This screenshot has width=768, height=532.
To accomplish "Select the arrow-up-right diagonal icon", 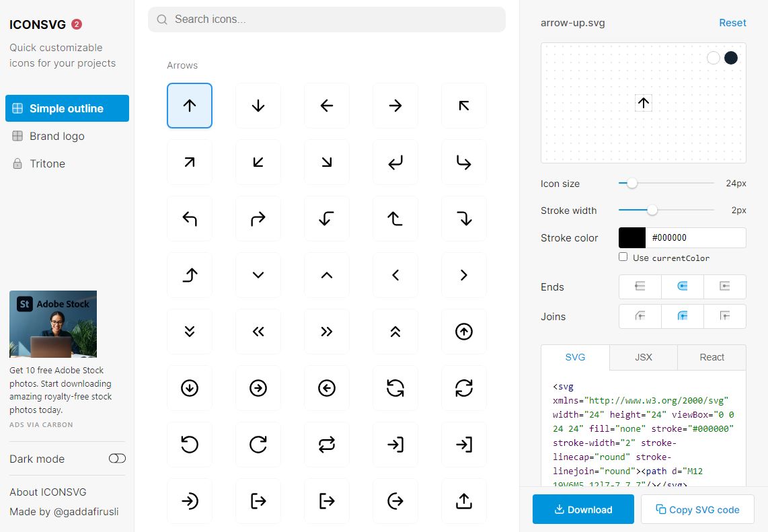I will [x=190, y=162].
